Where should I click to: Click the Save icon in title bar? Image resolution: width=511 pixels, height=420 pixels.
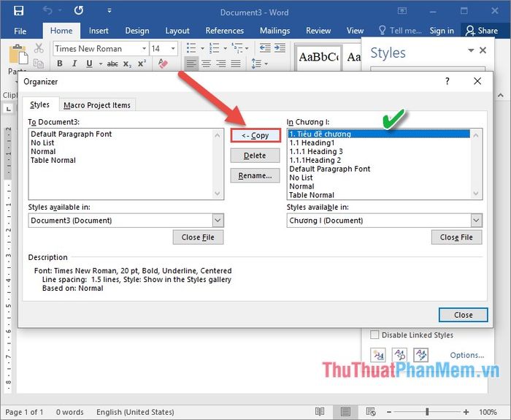tap(18, 11)
